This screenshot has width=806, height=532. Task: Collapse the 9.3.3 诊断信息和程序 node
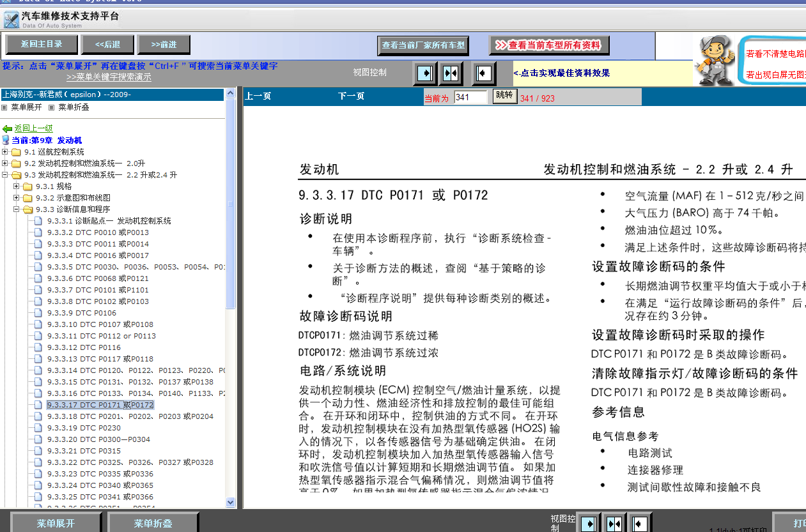tap(17, 209)
